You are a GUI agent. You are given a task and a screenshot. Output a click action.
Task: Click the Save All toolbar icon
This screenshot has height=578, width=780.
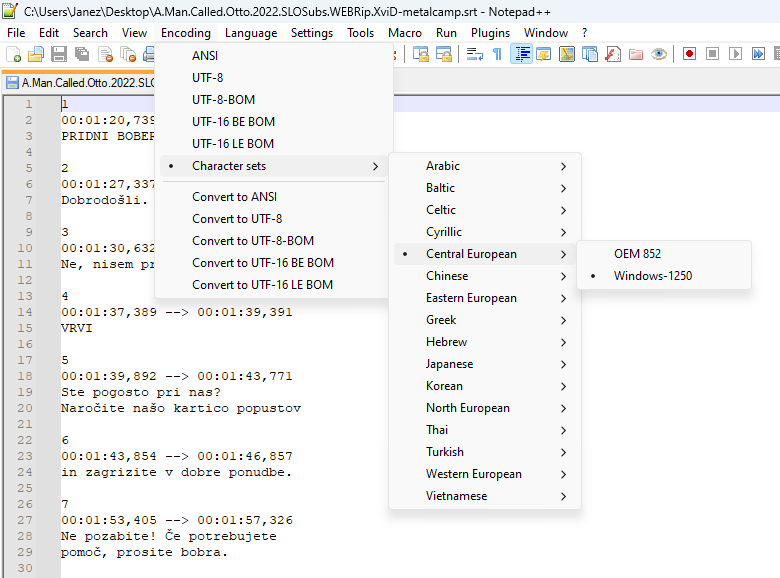(79, 54)
